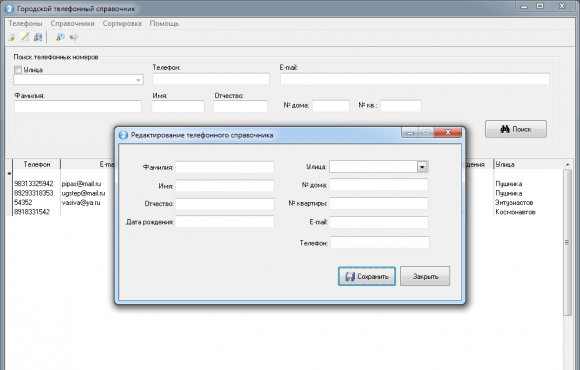Open the Справочники menu

coord(72,23)
